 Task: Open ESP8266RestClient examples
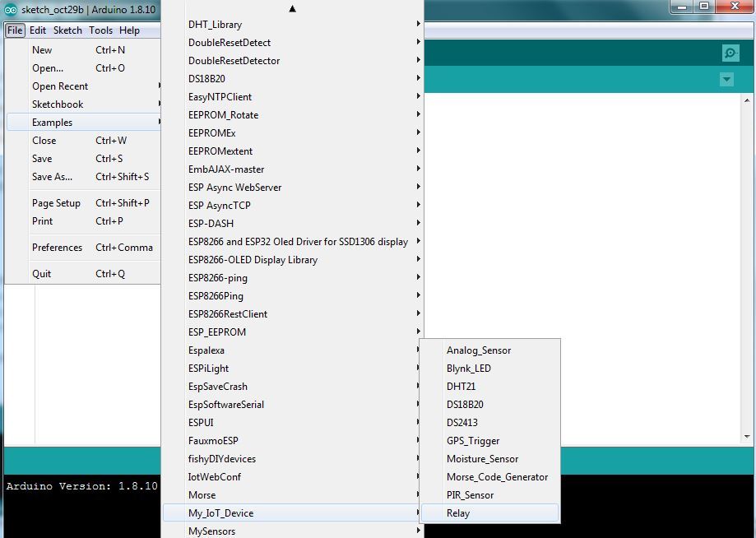[x=293, y=314]
